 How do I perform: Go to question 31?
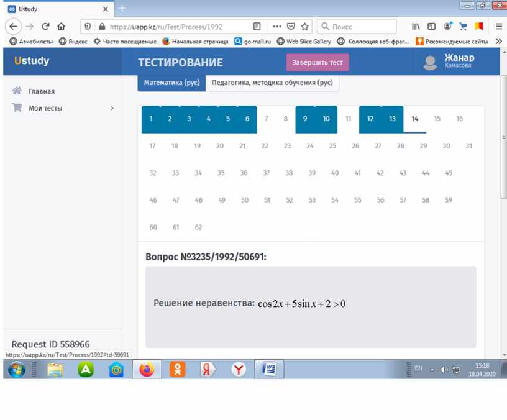[469, 146]
